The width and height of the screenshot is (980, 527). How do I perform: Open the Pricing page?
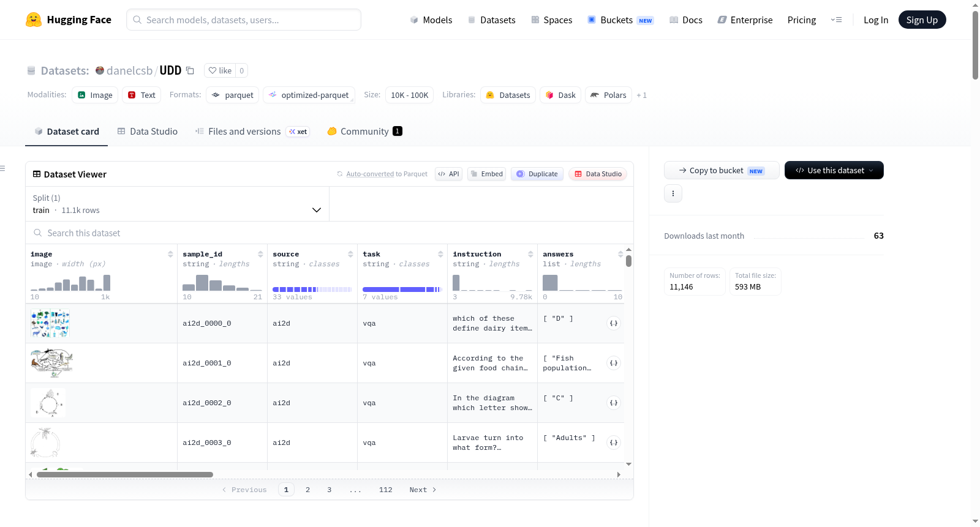pyautogui.click(x=802, y=20)
